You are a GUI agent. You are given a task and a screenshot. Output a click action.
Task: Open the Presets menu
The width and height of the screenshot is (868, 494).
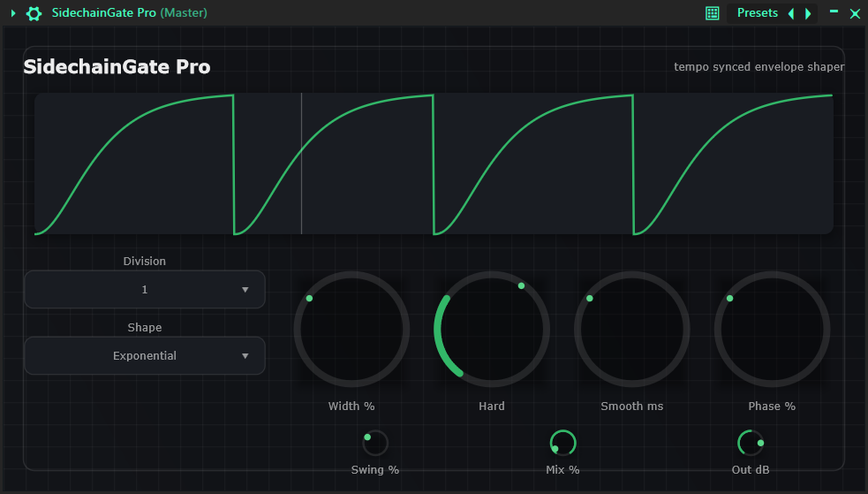758,12
